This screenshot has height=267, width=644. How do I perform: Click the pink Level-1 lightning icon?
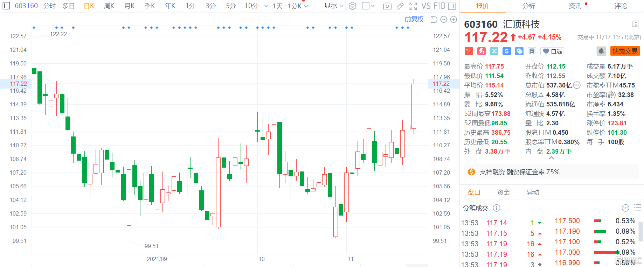pyautogui.click(x=482, y=51)
